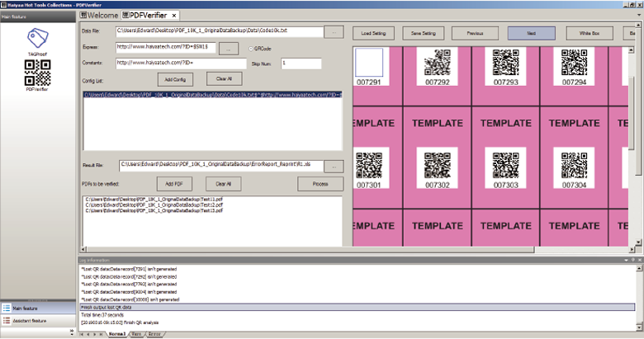Select the QRCode radio button
Image resolution: width=644 pixels, height=339 pixels.
250,49
